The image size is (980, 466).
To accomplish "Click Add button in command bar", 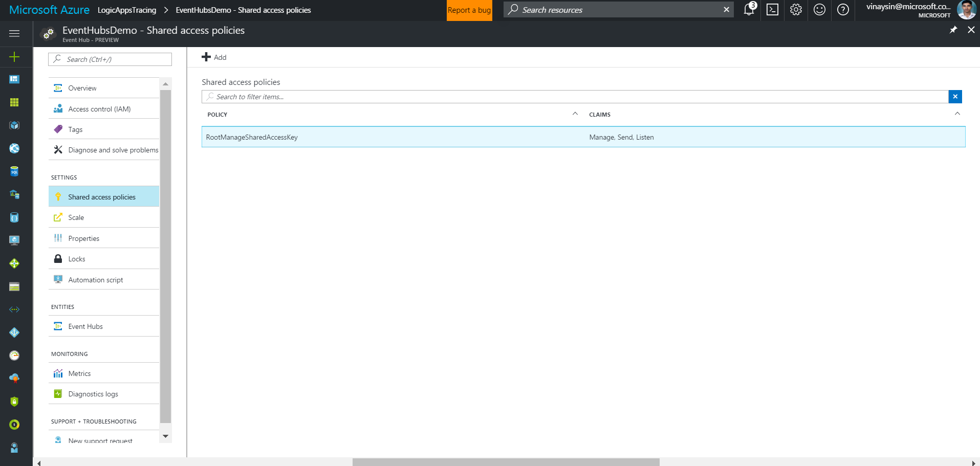I will (214, 57).
